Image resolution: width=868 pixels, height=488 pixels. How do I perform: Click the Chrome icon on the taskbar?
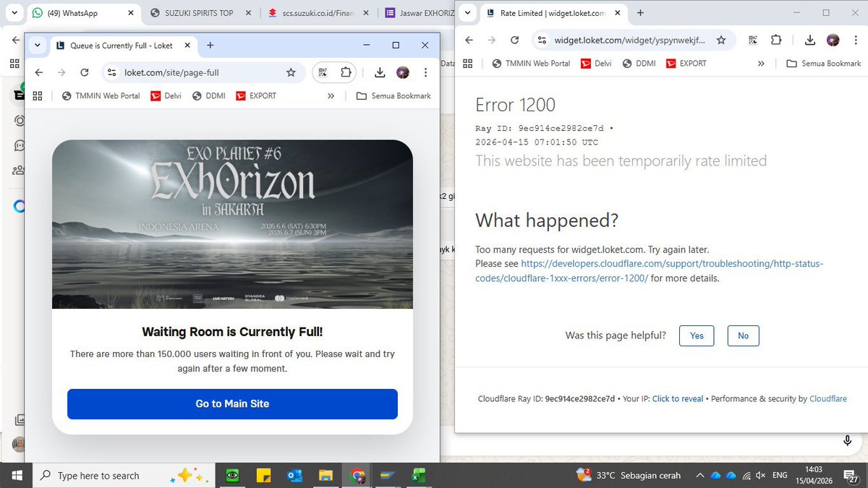[x=357, y=476]
